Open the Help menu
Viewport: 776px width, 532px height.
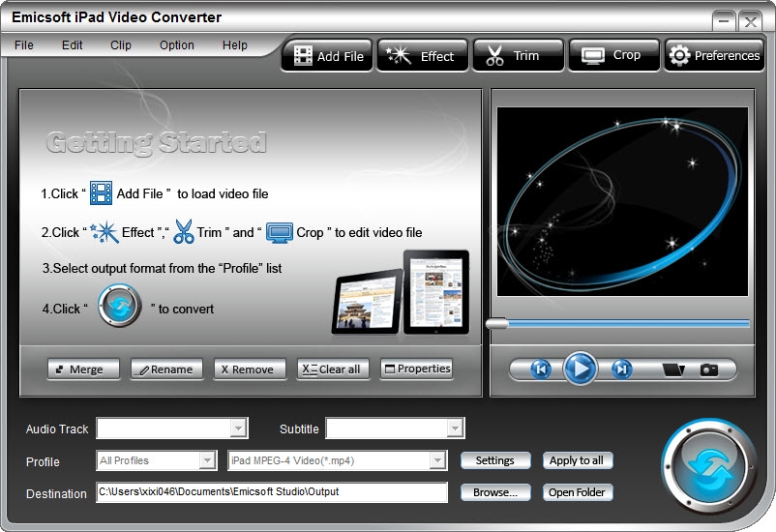pos(234,45)
